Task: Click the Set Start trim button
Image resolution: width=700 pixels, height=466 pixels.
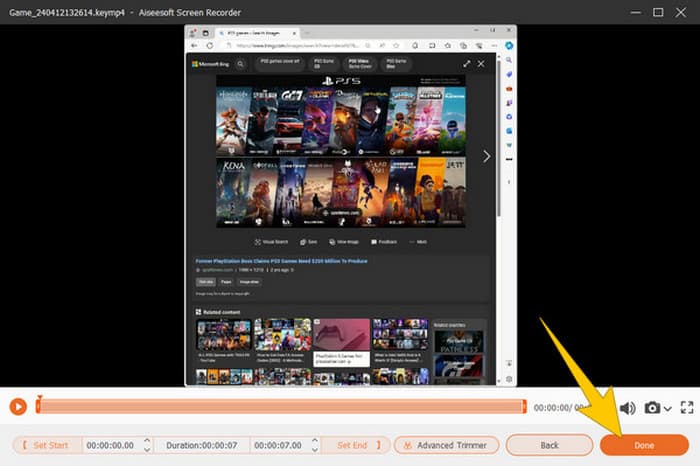Action: [x=47, y=445]
